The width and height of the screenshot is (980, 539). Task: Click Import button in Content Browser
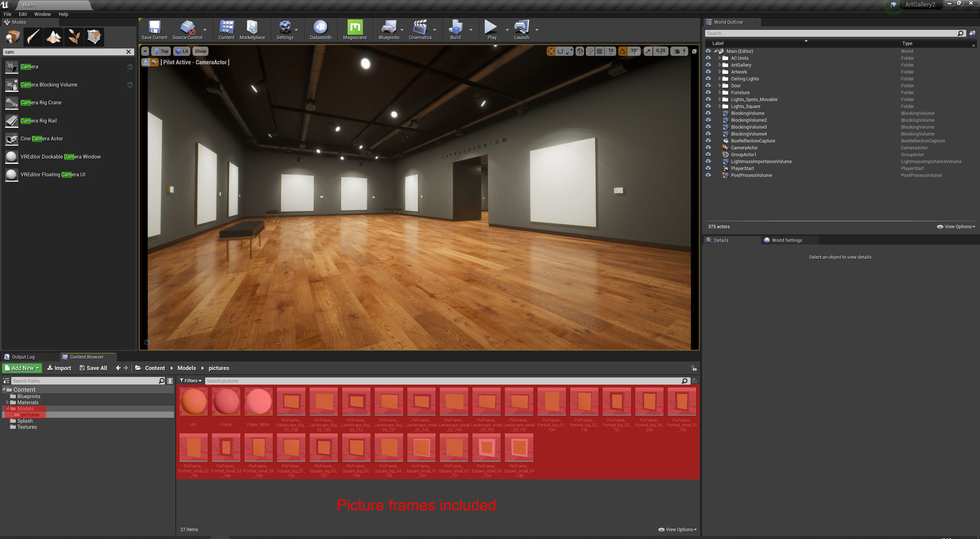[59, 368]
